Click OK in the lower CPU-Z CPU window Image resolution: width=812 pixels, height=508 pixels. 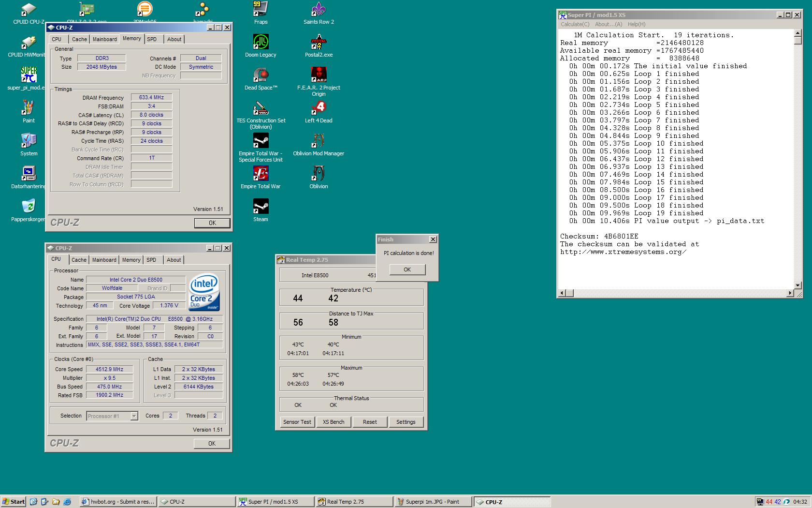[x=212, y=444]
